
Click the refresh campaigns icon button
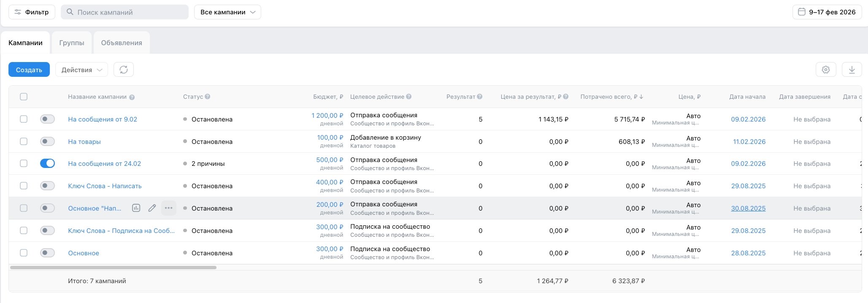[x=124, y=70]
